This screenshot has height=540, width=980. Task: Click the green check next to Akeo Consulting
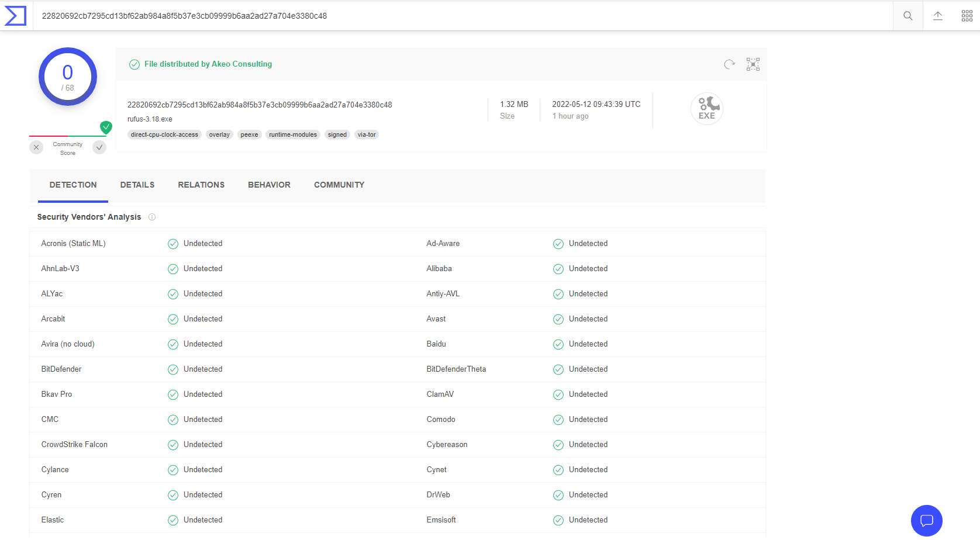[x=134, y=64]
